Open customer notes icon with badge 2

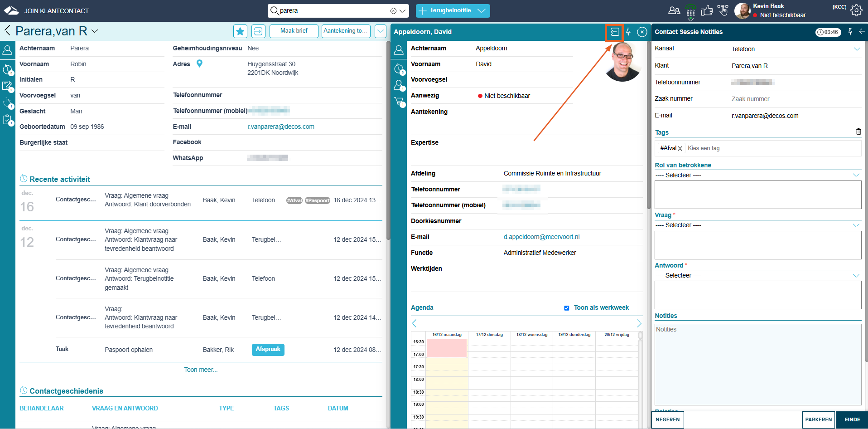click(8, 86)
